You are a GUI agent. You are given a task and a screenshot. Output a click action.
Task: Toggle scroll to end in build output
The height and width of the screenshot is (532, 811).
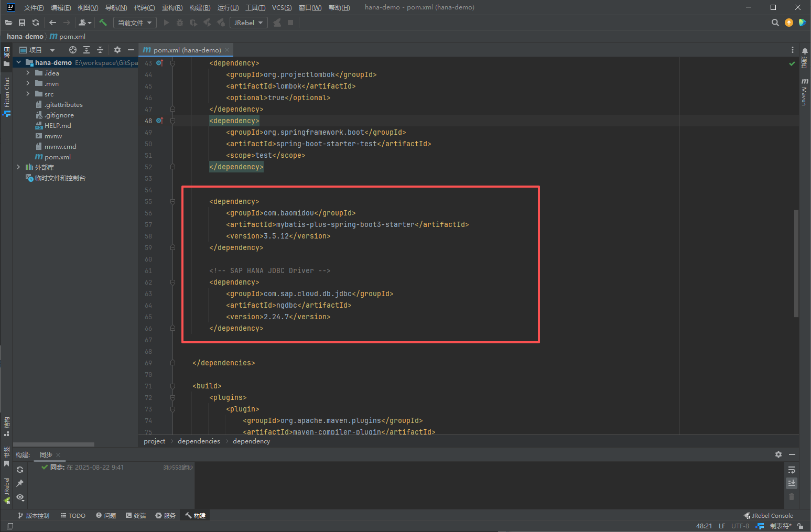pyautogui.click(x=792, y=483)
